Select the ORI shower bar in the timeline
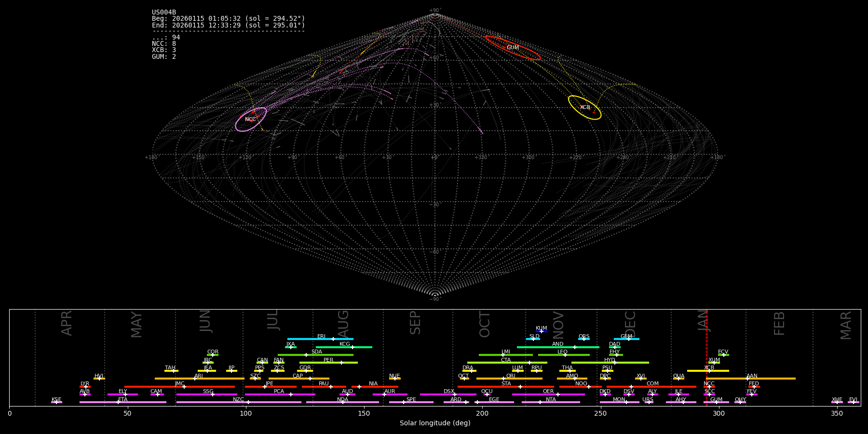The height and width of the screenshot is (434, 868). [509, 379]
